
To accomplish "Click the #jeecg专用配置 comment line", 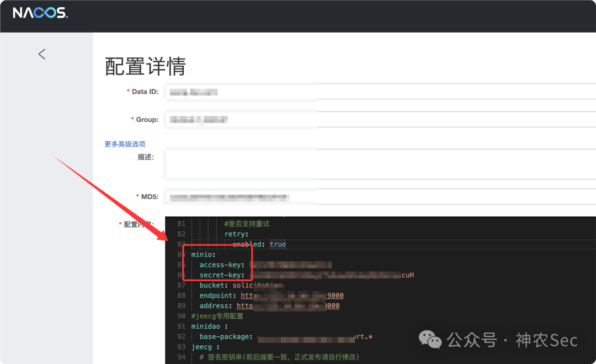I will (x=217, y=316).
